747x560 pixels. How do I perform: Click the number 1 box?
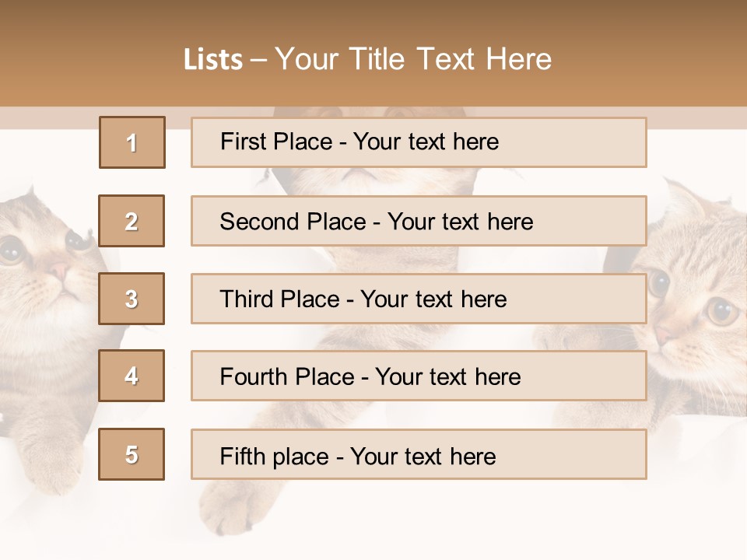tap(132, 142)
